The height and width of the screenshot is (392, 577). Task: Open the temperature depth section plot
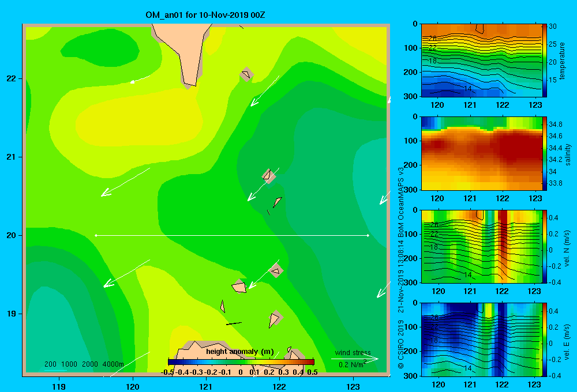click(481, 61)
